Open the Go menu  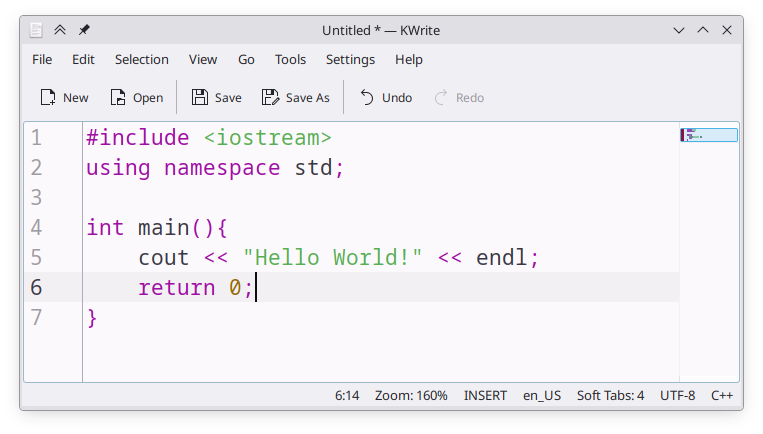pos(246,59)
